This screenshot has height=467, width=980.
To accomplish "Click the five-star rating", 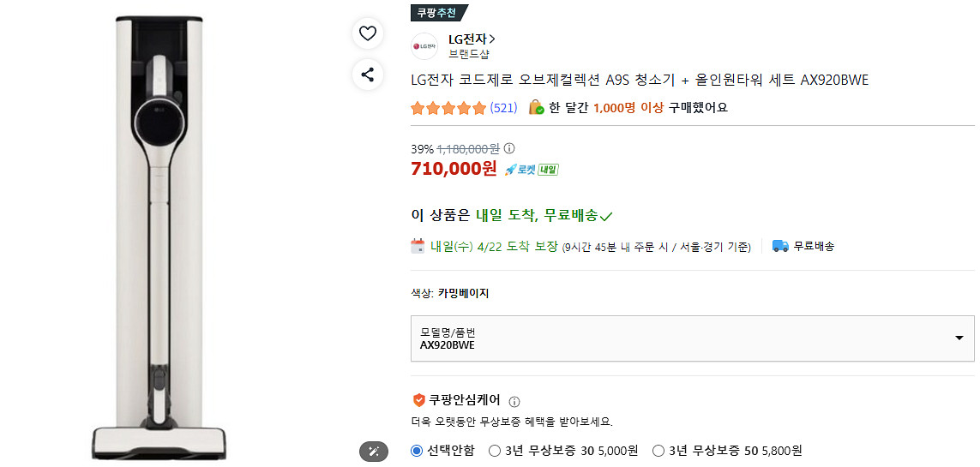I will point(448,108).
